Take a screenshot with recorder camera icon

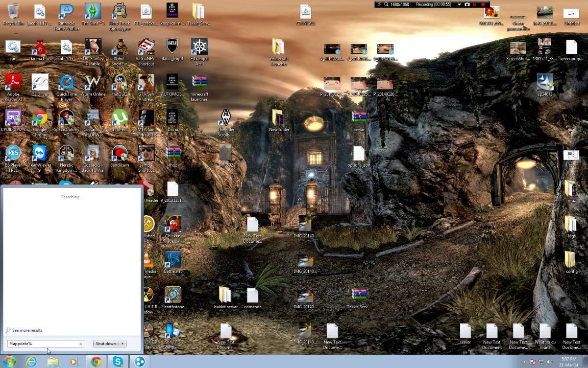pyautogui.click(x=467, y=5)
